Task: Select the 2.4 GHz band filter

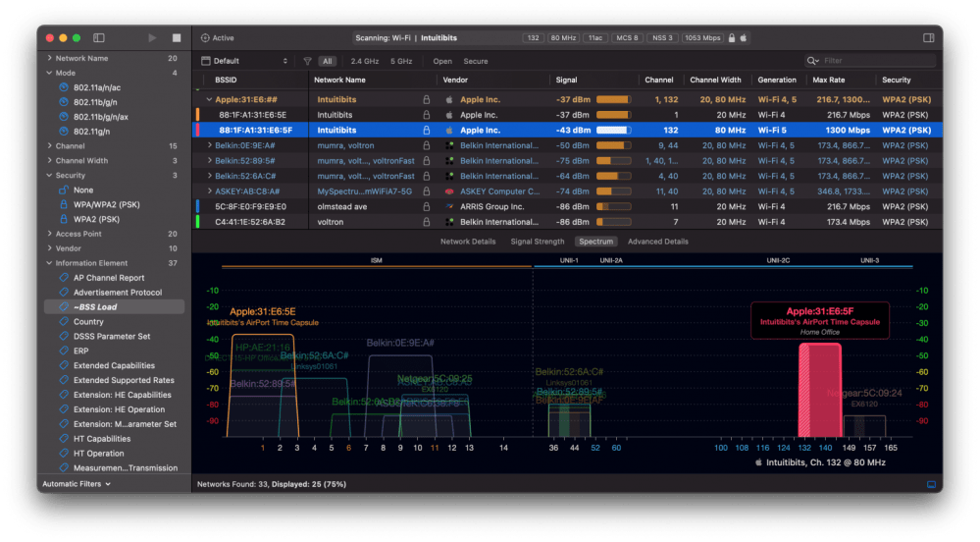Action: click(364, 61)
